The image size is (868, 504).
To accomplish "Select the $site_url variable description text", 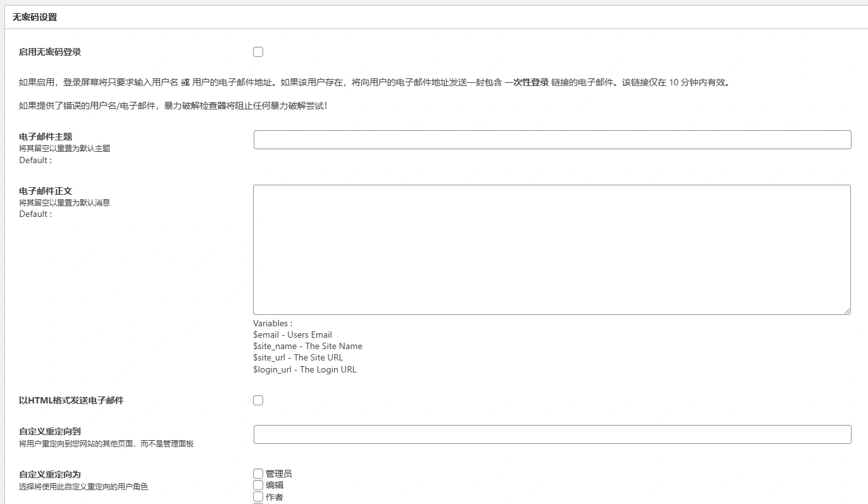I will pyautogui.click(x=299, y=357).
